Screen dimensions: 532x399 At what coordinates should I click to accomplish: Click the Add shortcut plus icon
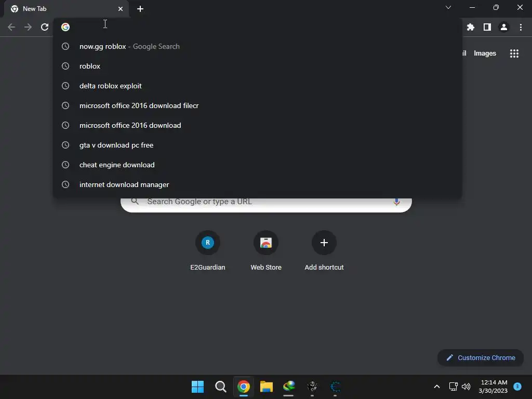coord(324,243)
